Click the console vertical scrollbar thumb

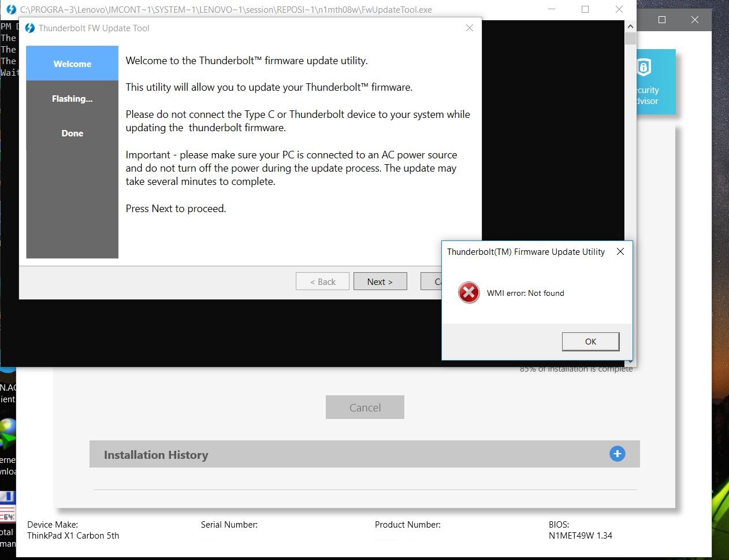tap(630, 38)
